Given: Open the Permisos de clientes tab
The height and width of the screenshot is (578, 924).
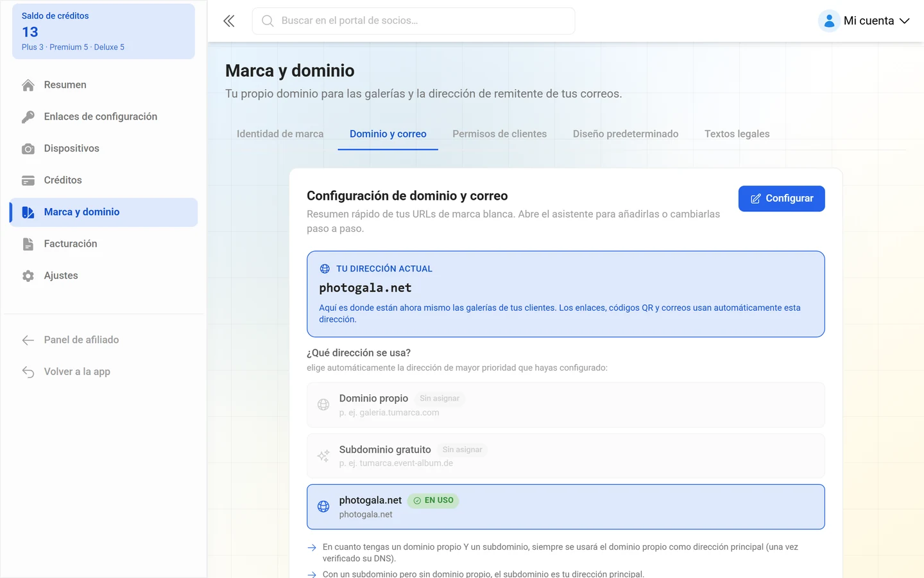Looking at the screenshot, I should (499, 134).
